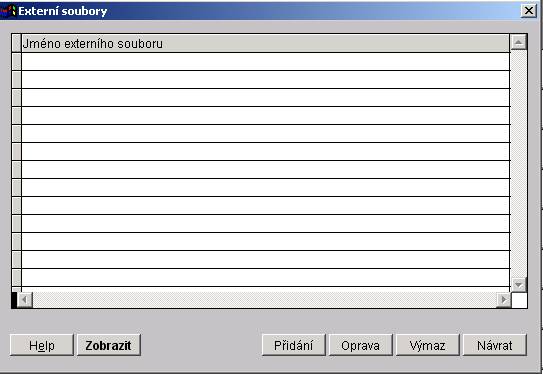The height and width of the screenshot is (374, 543).
Task: Click the Přidání button to add file
Action: coord(294,345)
